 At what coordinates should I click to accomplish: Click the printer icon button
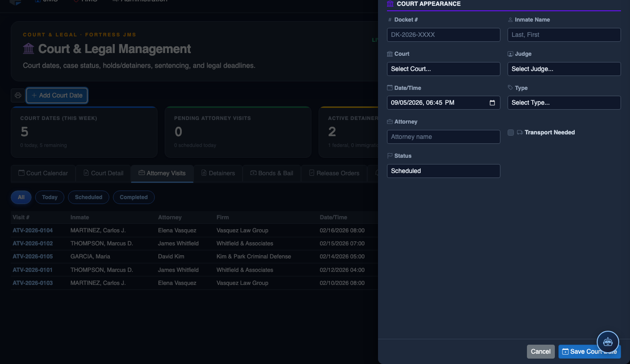click(18, 95)
